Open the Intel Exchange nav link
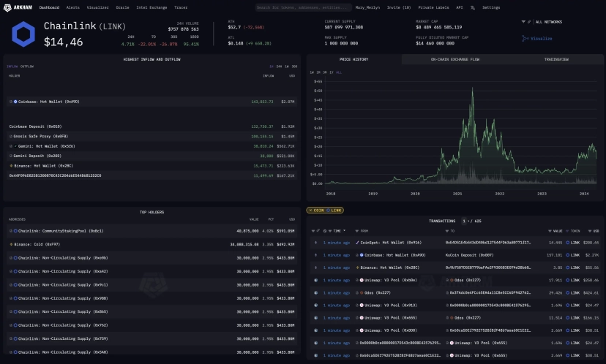This screenshot has width=606, height=364. pos(150,7)
